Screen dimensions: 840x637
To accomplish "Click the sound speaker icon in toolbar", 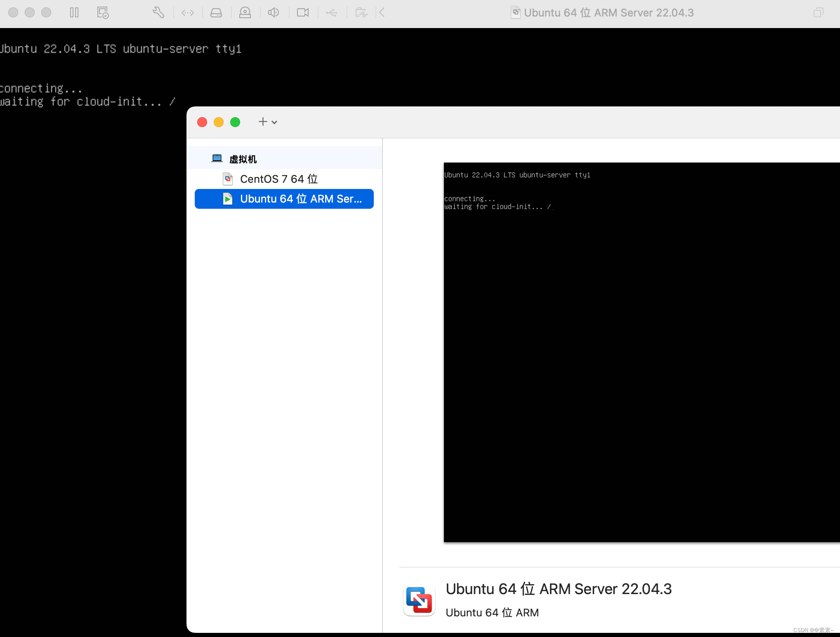I will click(x=274, y=13).
